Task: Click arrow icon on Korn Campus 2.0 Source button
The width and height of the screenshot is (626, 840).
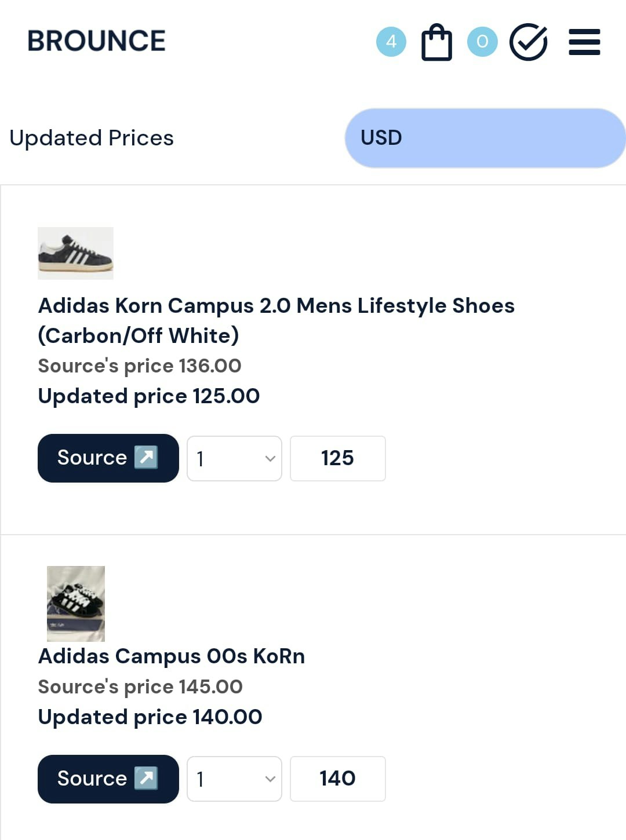Action: 146,457
